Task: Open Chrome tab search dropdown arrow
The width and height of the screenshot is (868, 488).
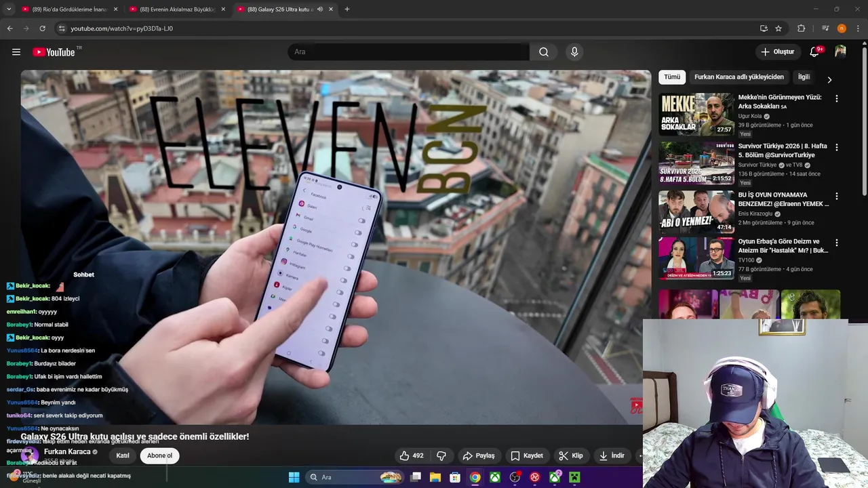Action: [9, 9]
